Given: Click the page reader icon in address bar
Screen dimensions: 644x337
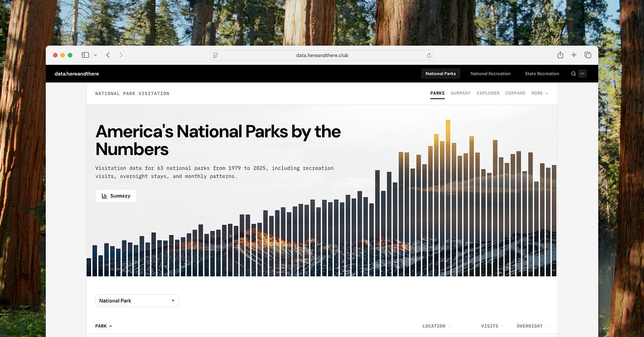Looking at the screenshot, I should point(215,55).
